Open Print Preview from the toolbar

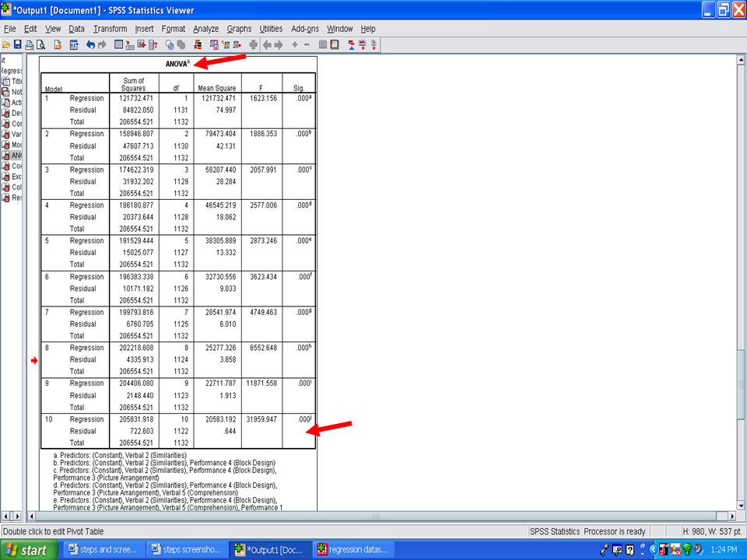(x=40, y=45)
